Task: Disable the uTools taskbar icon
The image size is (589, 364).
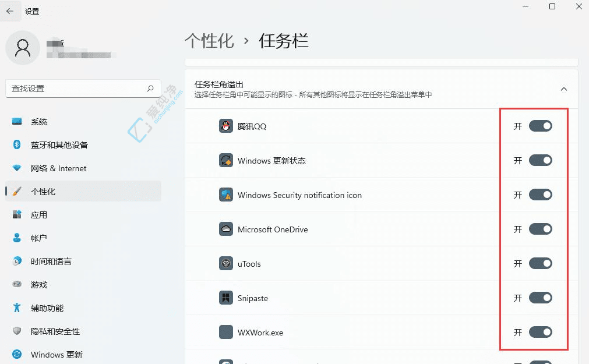Action: 541,263
